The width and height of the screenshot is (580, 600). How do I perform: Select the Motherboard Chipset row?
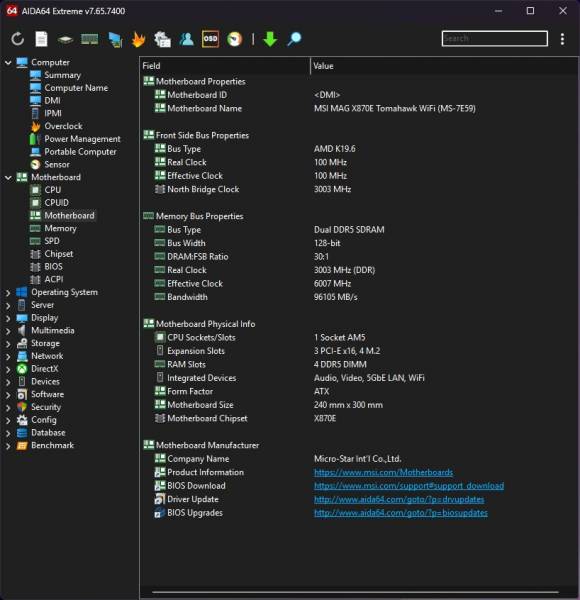359,418
